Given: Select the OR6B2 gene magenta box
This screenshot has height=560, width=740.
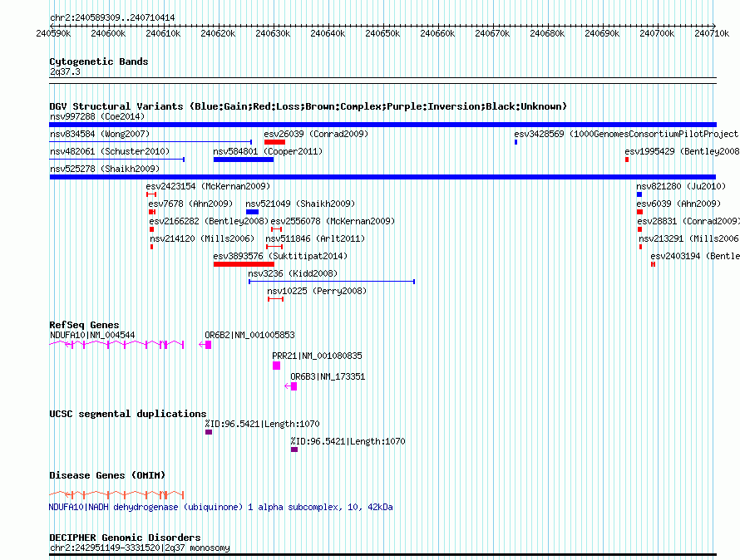Looking at the screenshot, I should pos(208,345).
